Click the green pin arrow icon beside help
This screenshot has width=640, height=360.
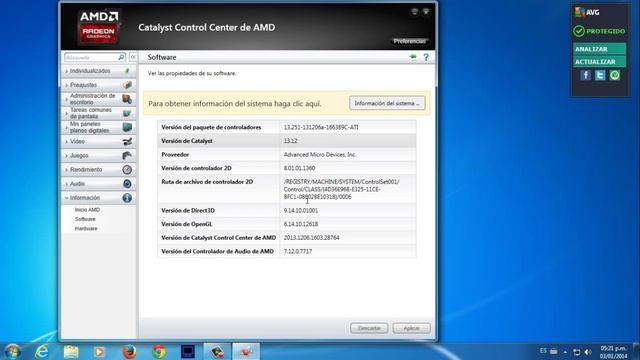click(413, 57)
